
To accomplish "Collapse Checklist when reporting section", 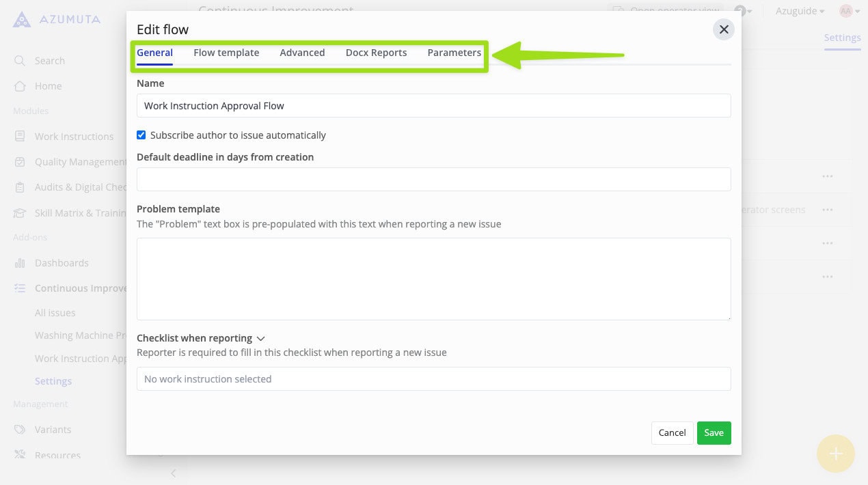I will (x=260, y=338).
